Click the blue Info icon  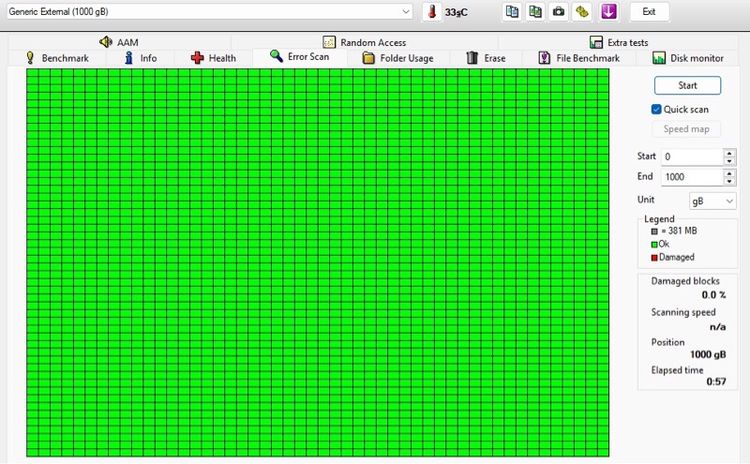pyautogui.click(x=129, y=58)
